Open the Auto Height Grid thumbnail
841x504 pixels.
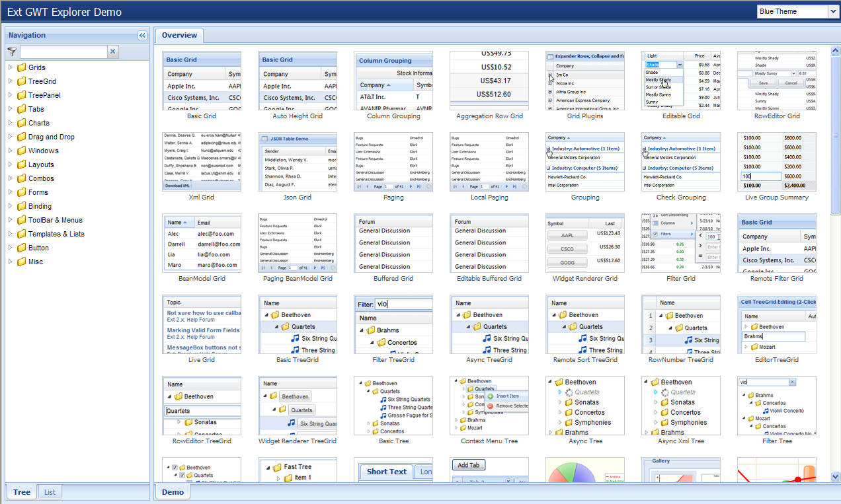coord(298,81)
